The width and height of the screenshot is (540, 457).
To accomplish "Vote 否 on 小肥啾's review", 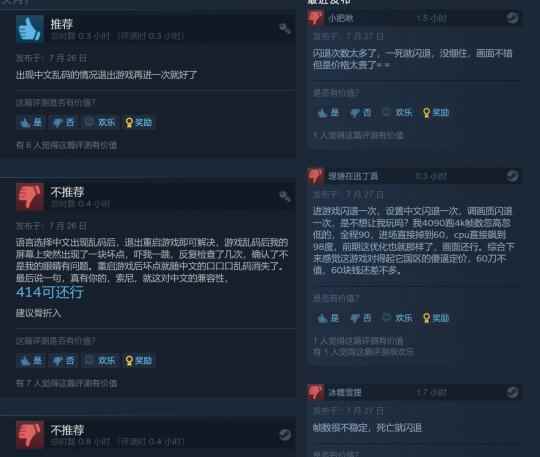I will pos(361,113).
